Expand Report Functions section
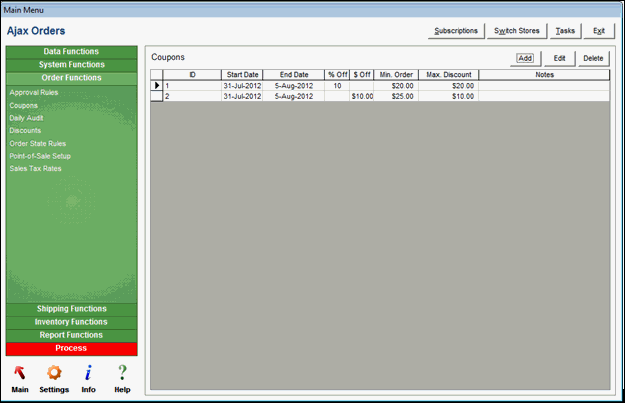625x403 pixels. (71, 335)
